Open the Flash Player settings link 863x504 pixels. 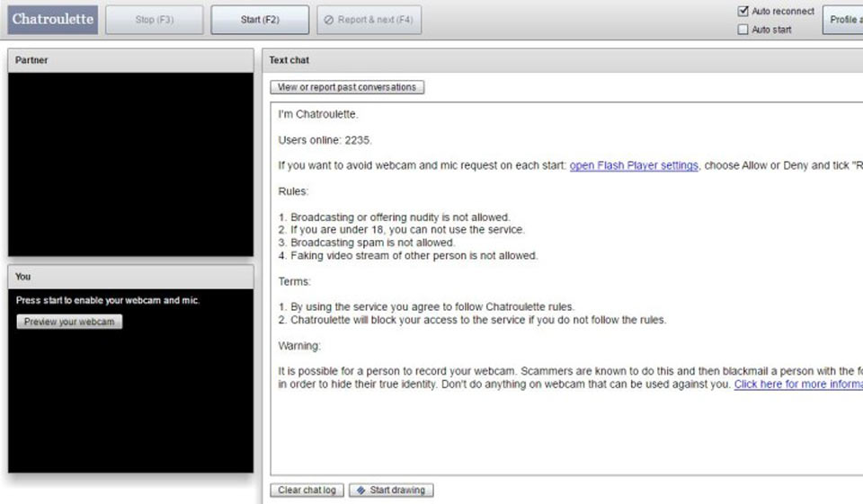[634, 165]
